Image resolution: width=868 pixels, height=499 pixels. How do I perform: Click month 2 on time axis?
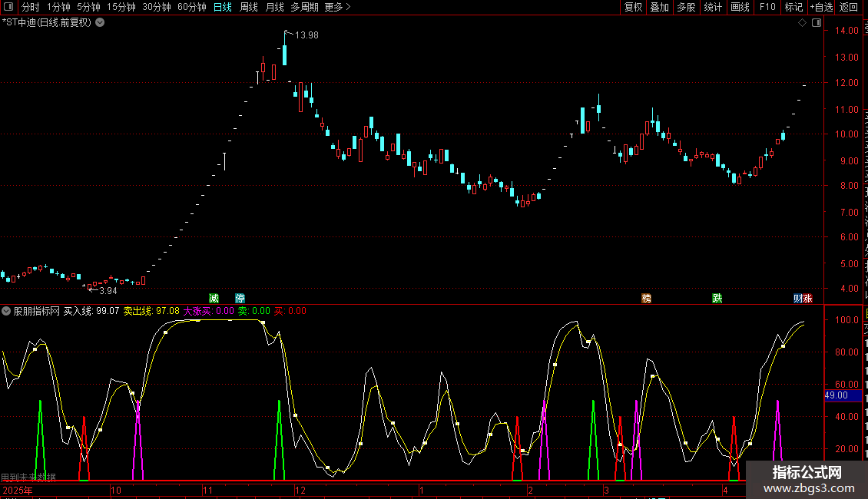530,490
